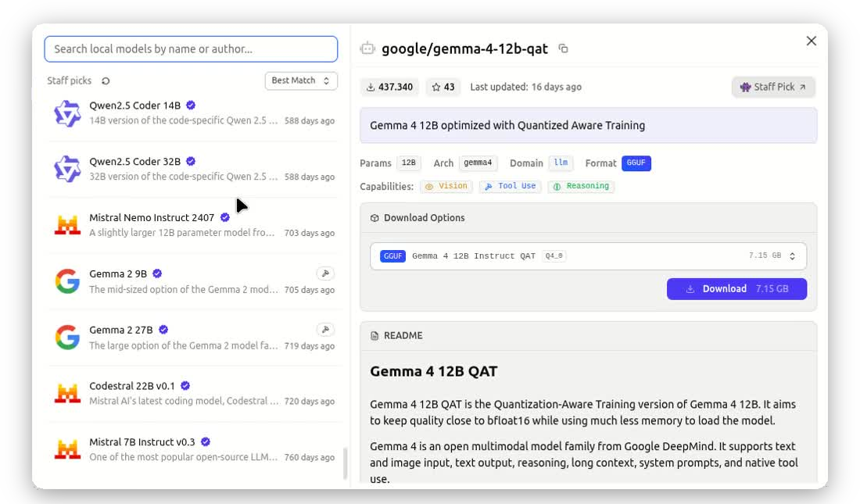Click verified badge next to Qwen2.5 Coder 14B
This screenshot has height=504, width=860.
click(191, 105)
